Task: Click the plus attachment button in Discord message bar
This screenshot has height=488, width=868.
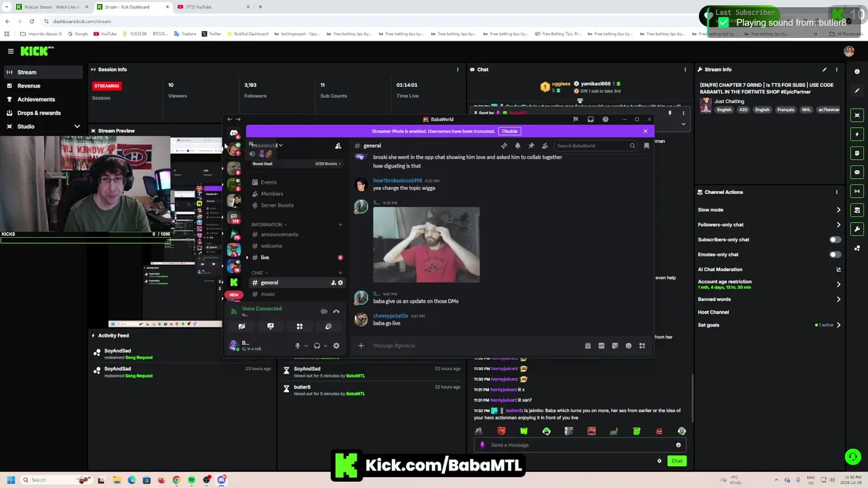Action: 361,346
